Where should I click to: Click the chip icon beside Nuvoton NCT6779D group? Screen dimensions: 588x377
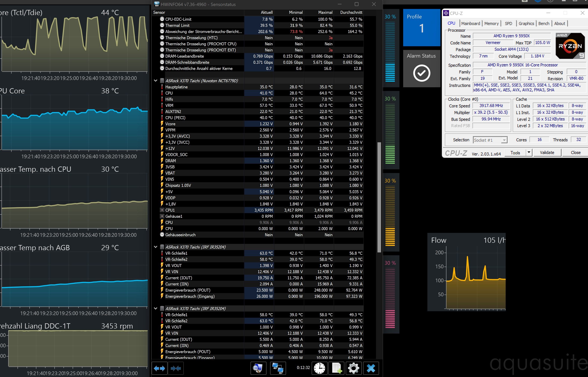point(162,81)
